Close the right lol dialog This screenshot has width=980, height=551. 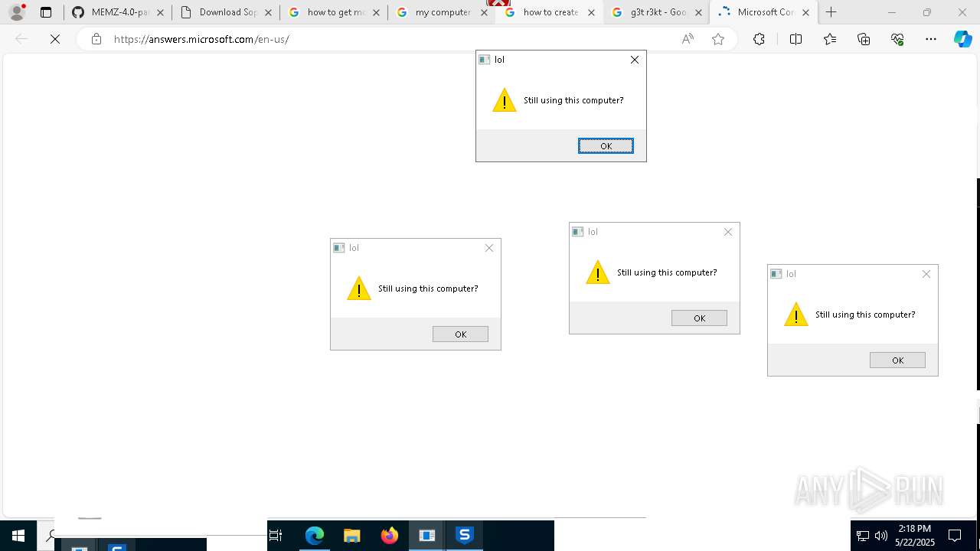click(x=926, y=274)
